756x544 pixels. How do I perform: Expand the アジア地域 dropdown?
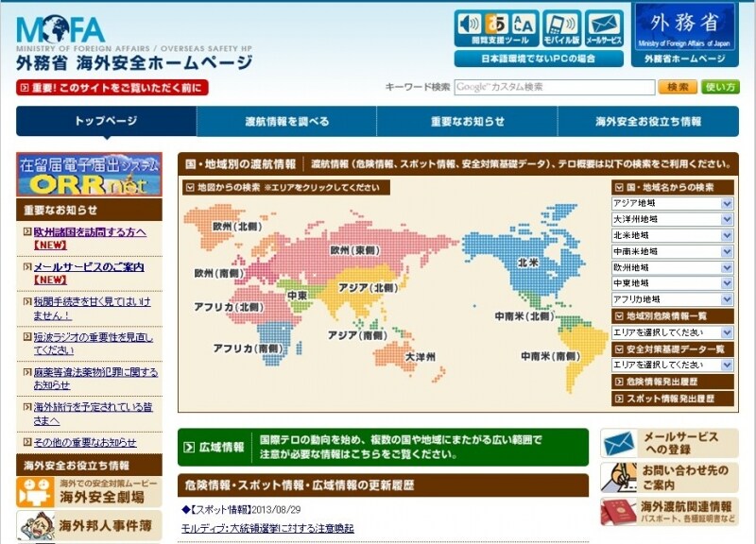[x=673, y=203]
